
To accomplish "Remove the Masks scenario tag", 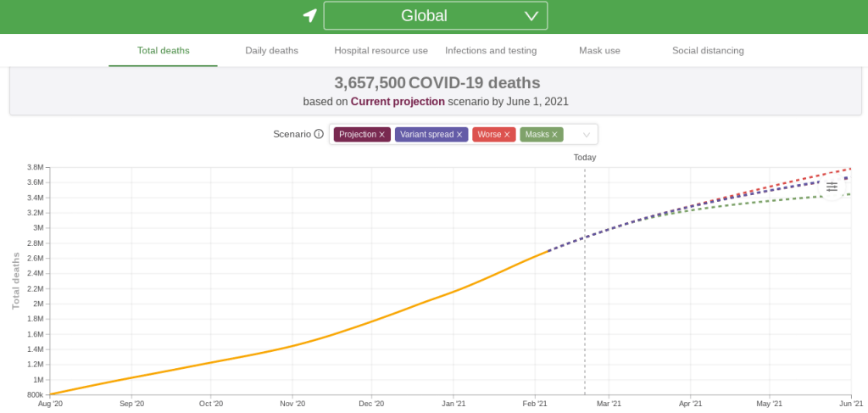I will (555, 135).
